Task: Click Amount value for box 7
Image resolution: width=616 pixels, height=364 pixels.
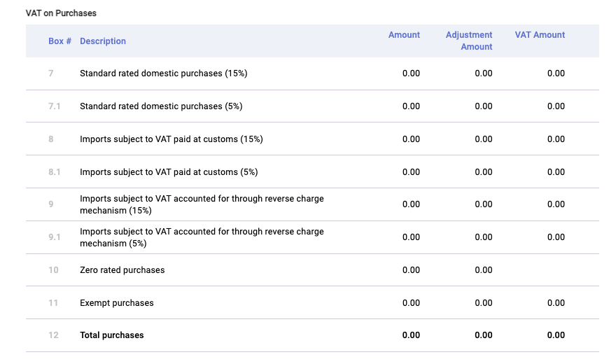Action: 411,73
